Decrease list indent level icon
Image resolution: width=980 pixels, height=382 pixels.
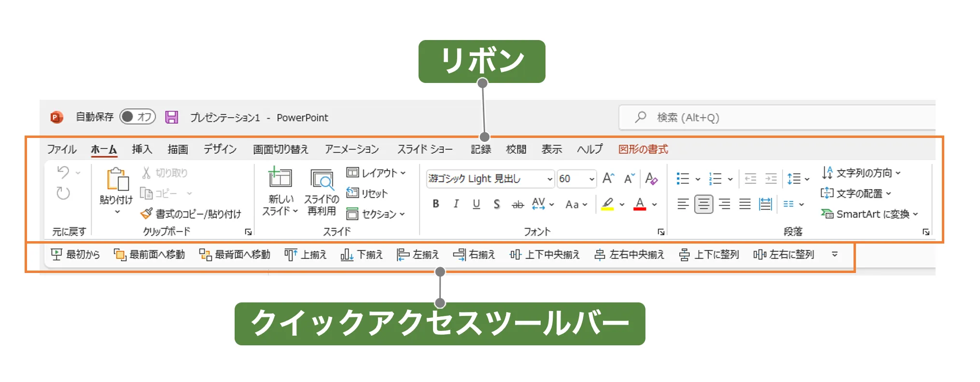(x=750, y=179)
